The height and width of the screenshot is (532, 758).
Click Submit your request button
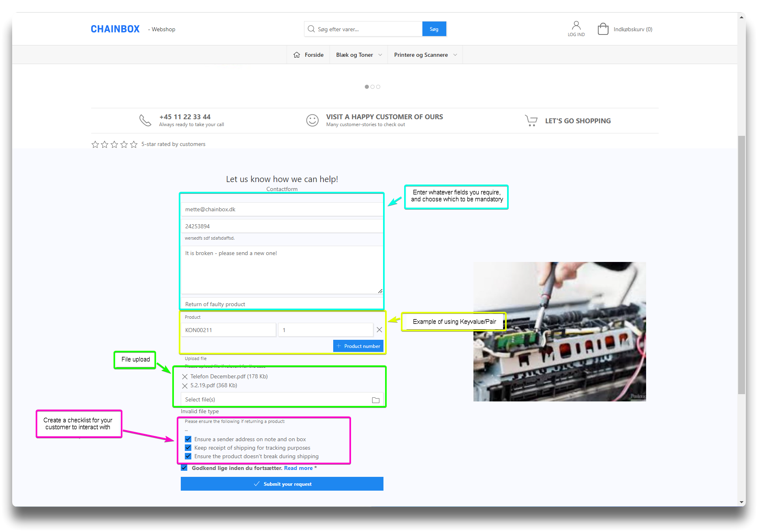pyautogui.click(x=282, y=484)
